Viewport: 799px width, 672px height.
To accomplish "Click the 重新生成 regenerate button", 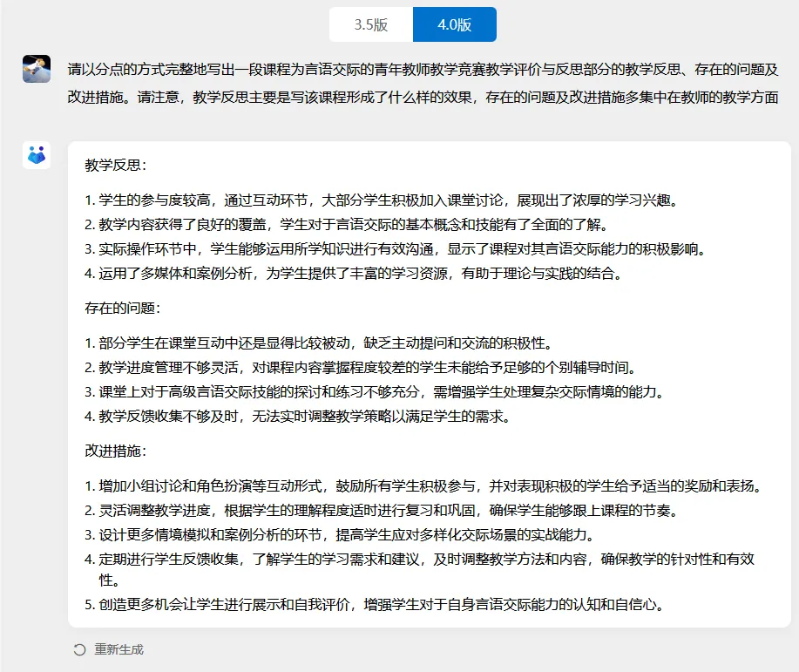I will click(x=109, y=649).
